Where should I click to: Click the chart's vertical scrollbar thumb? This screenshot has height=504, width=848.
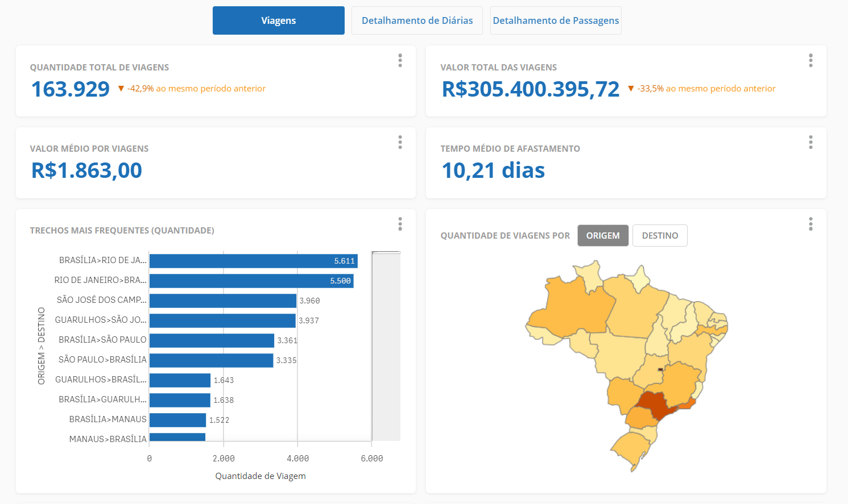click(x=386, y=252)
